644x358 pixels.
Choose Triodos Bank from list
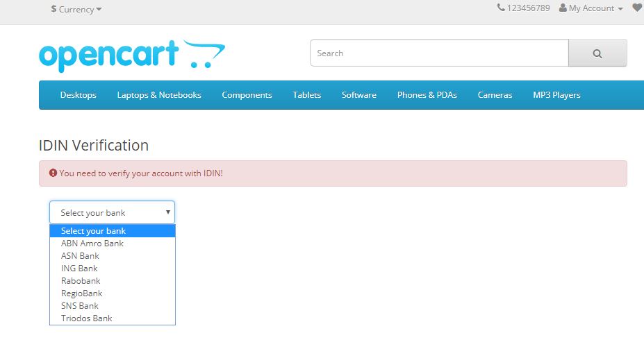(x=113, y=318)
